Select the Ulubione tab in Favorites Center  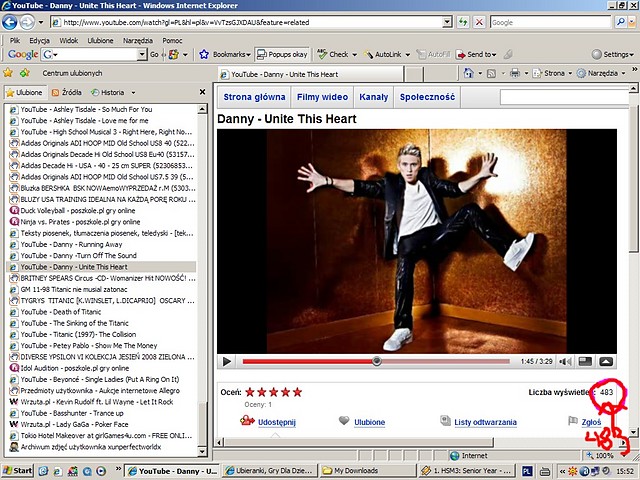pyautogui.click(x=24, y=92)
